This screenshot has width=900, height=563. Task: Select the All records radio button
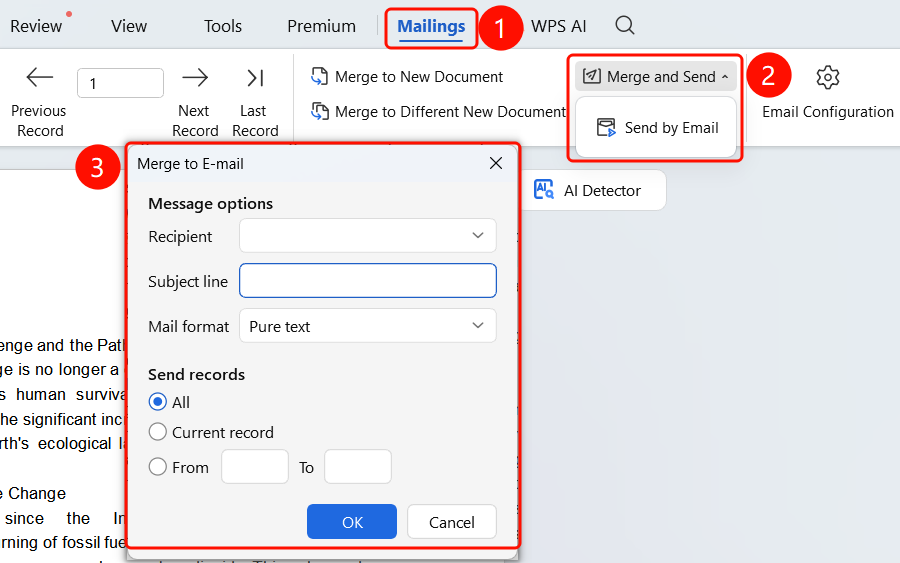point(158,402)
